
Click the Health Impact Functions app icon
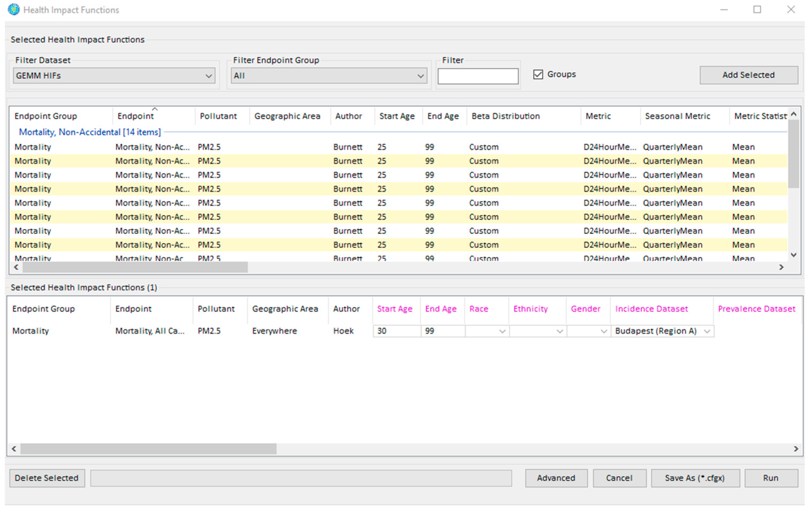(13, 9)
